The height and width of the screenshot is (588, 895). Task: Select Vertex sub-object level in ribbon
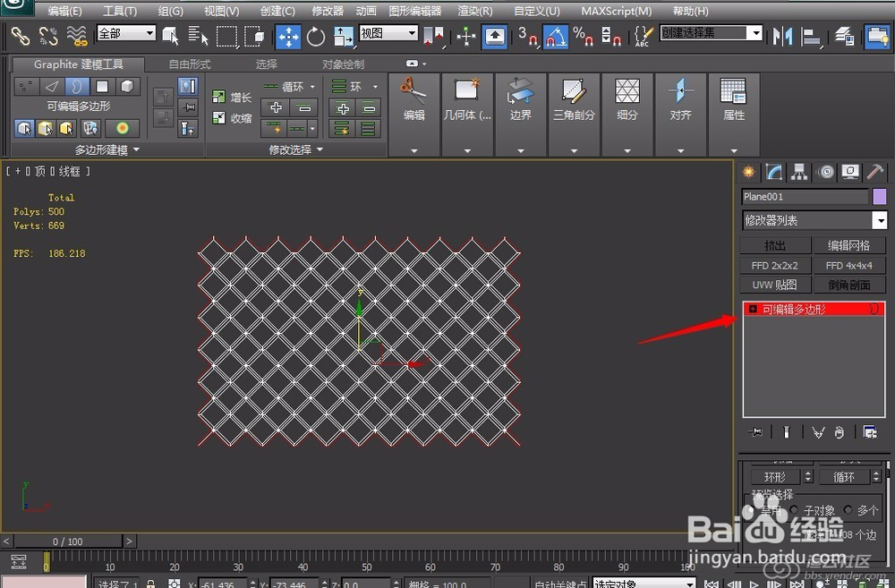point(26,86)
